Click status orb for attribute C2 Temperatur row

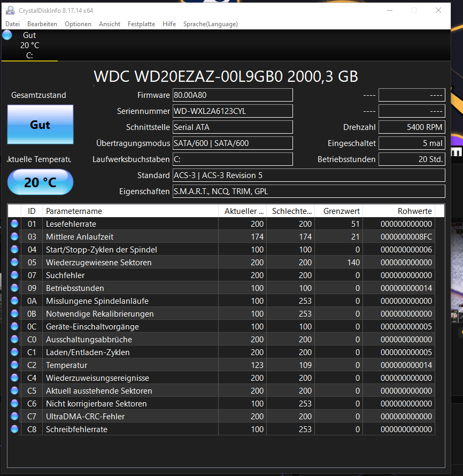14,365
